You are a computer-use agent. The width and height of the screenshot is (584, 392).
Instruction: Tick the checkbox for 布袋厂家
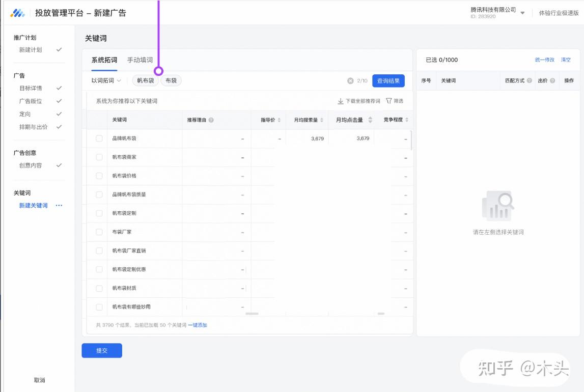point(99,232)
